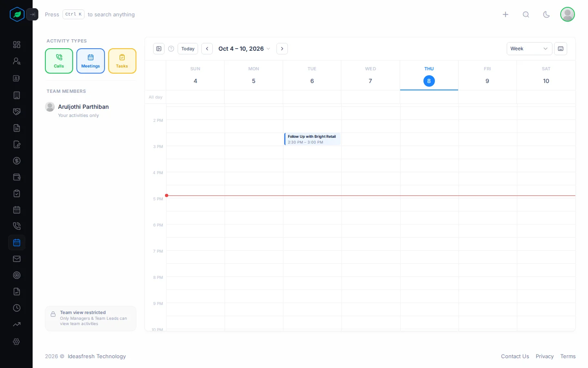Open the Privacy link

point(545,357)
